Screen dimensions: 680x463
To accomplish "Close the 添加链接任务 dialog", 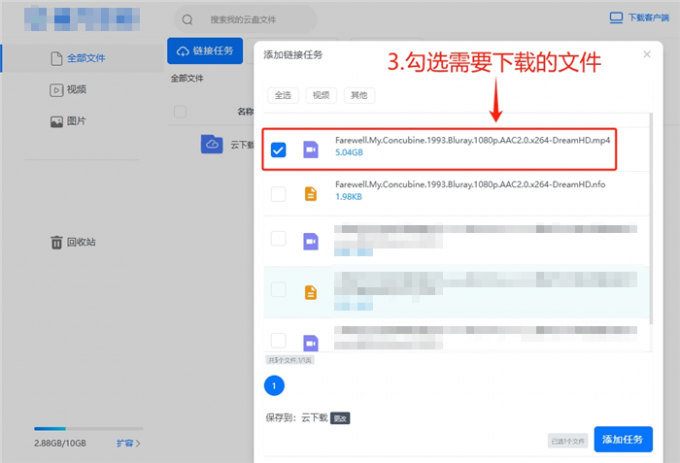I will pos(647,54).
